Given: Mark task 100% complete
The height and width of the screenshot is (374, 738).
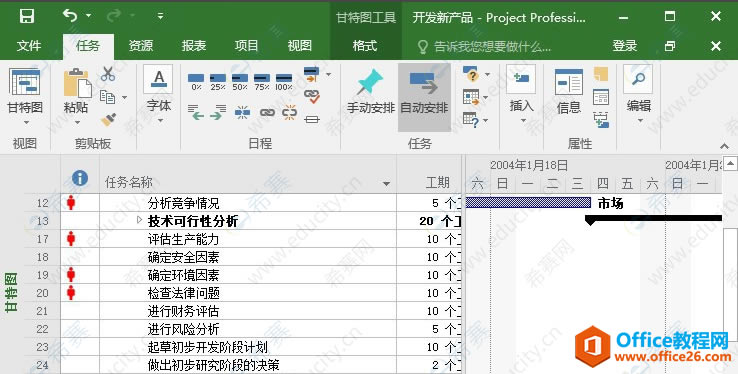Looking at the screenshot, I should (284, 81).
